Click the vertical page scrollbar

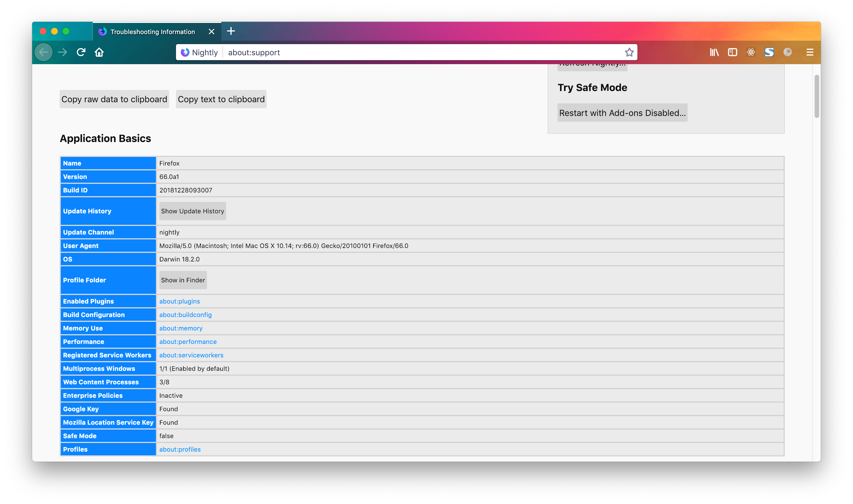pos(817,97)
